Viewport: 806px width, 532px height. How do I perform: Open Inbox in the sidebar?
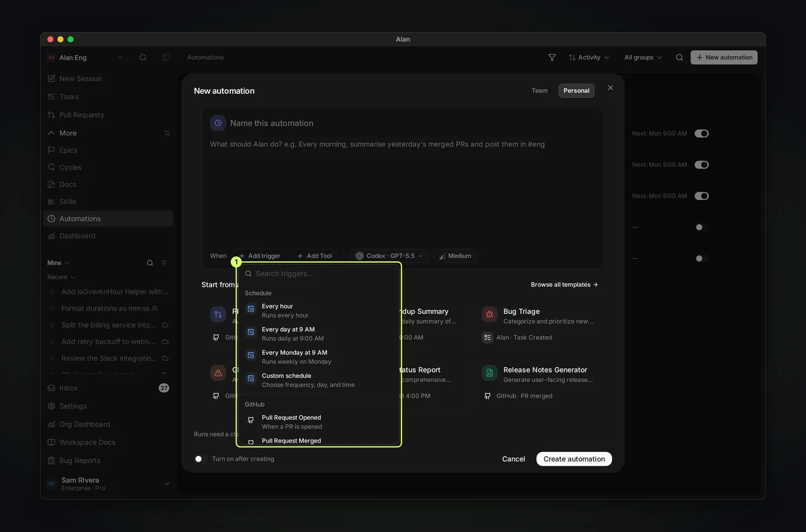pos(108,388)
